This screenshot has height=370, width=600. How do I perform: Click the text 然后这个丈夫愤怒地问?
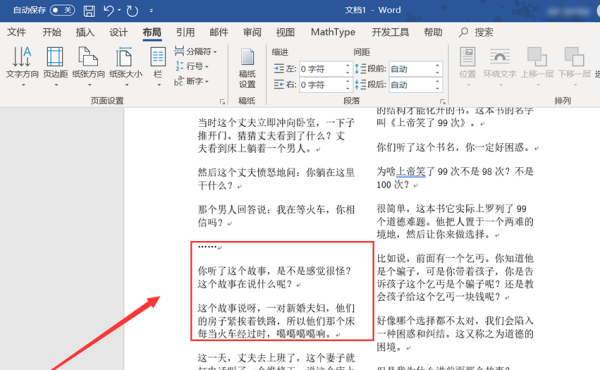tap(247, 173)
